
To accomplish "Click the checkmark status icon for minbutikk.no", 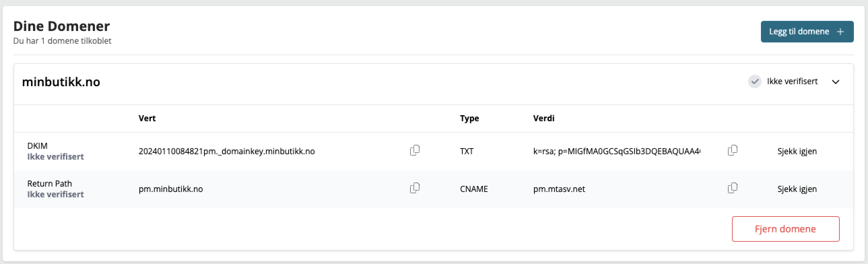I will pyautogui.click(x=755, y=81).
